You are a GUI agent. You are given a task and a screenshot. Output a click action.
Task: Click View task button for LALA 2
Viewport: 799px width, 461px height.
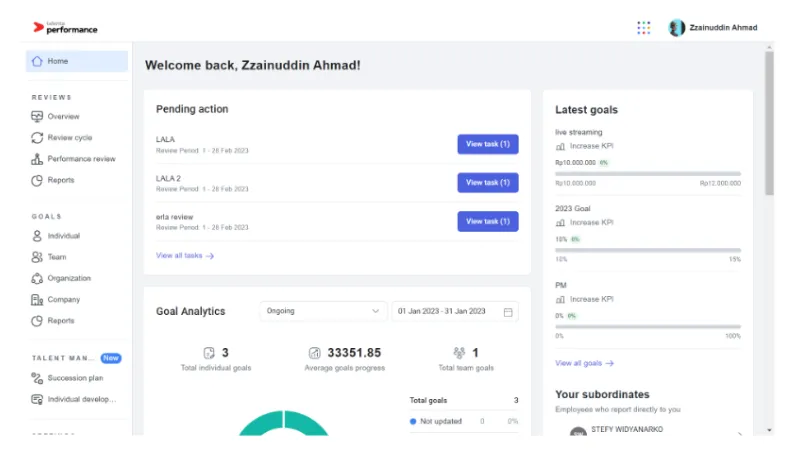pyautogui.click(x=487, y=182)
